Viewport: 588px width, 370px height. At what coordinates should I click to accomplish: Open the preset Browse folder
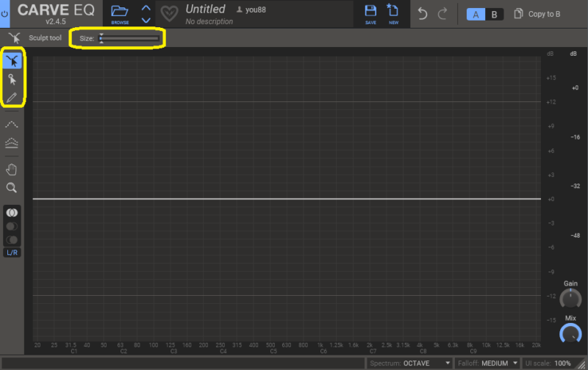pos(119,13)
